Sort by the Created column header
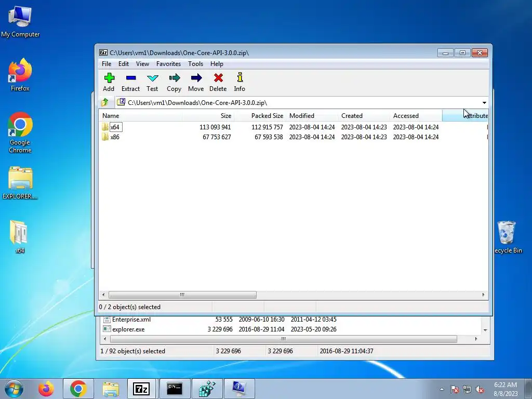The image size is (532, 399). [364, 116]
